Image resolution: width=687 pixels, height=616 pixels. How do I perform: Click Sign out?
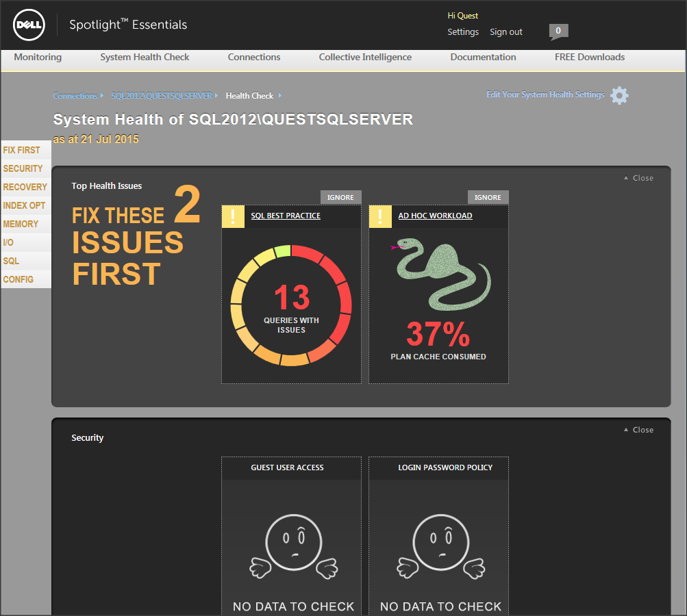coord(506,32)
